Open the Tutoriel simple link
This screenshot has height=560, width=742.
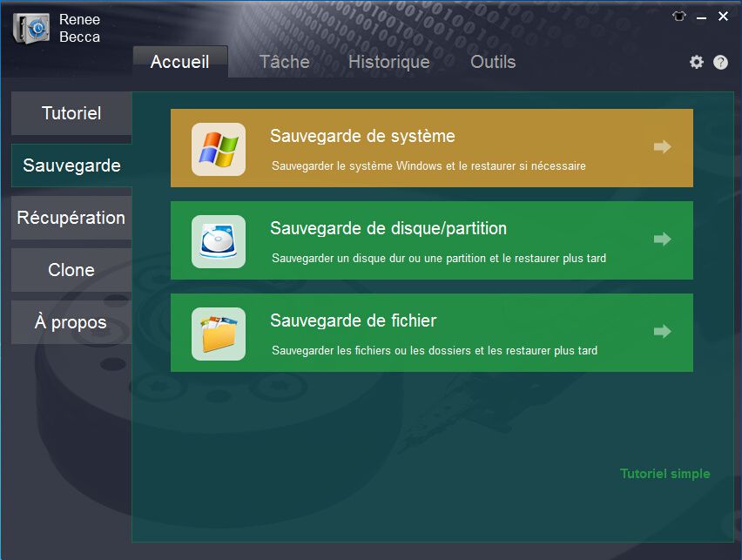point(664,474)
